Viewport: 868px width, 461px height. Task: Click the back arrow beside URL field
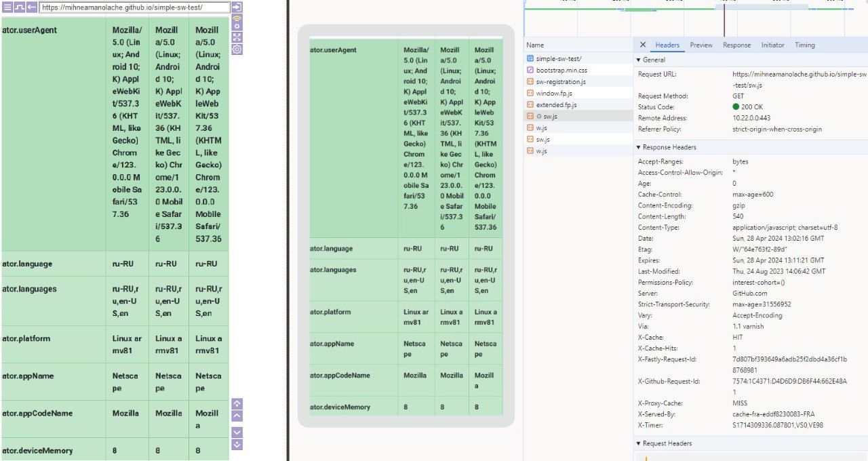(x=32, y=7)
